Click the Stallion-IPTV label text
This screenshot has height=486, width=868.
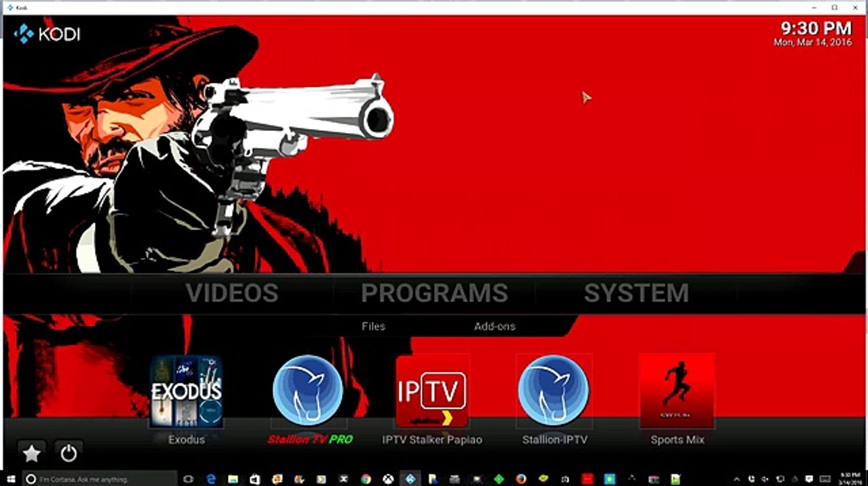[554, 439]
